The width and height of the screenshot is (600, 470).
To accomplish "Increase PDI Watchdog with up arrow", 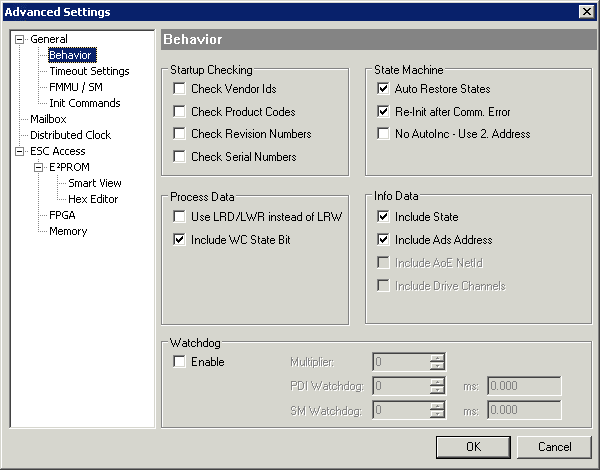I will coord(437,382).
